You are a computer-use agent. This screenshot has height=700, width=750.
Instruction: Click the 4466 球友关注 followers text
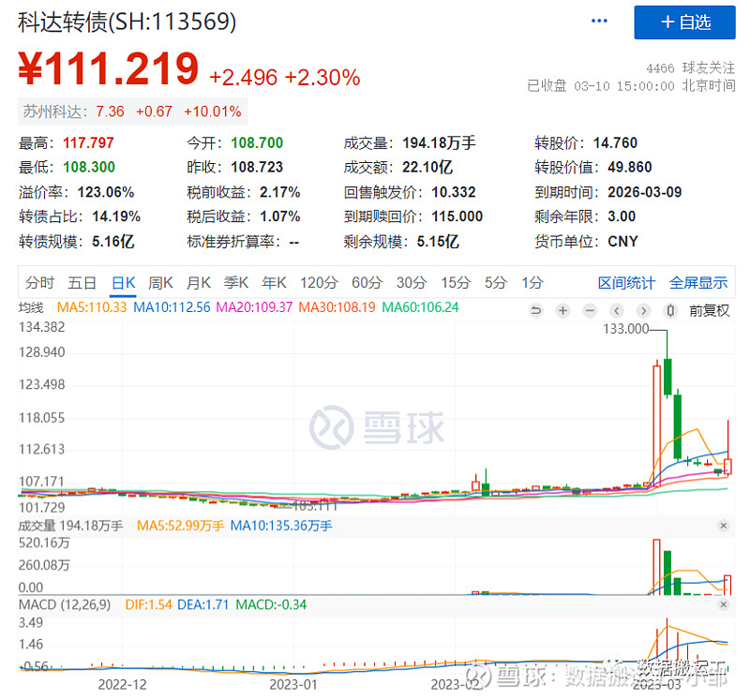click(x=691, y=67)
